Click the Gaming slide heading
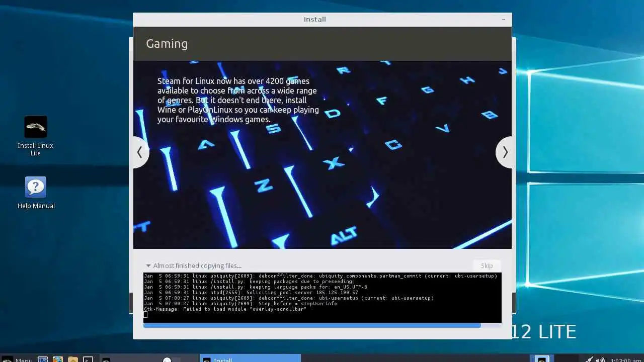This screenshot has width=644, height=362. click(x=167, y=44)
